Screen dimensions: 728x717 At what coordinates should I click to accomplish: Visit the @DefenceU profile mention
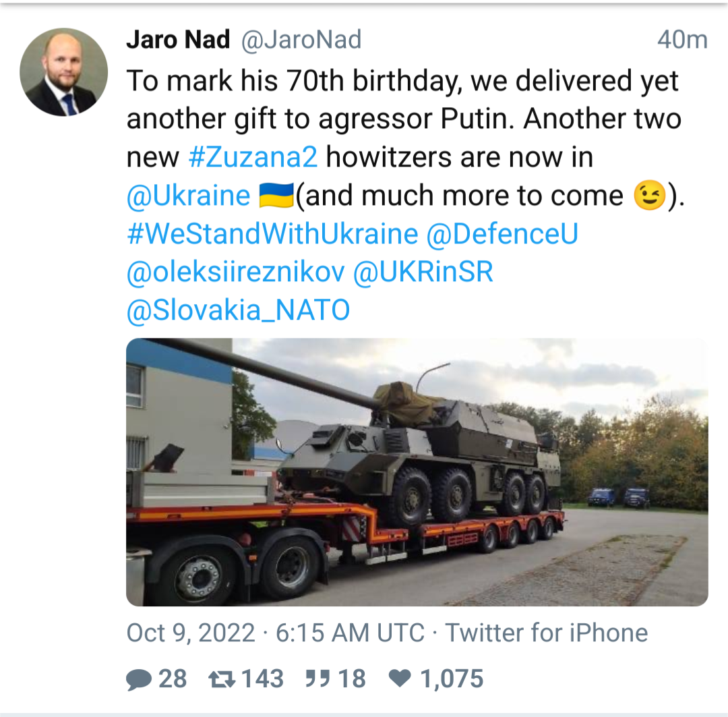click(x=502, y=233)
